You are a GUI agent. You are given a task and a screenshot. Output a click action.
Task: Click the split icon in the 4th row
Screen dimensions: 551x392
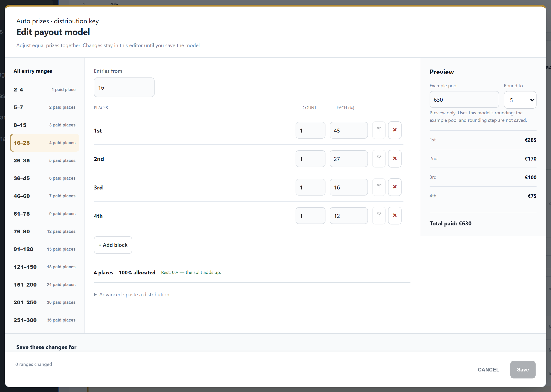pyautogui.click(x=379, y=216)
